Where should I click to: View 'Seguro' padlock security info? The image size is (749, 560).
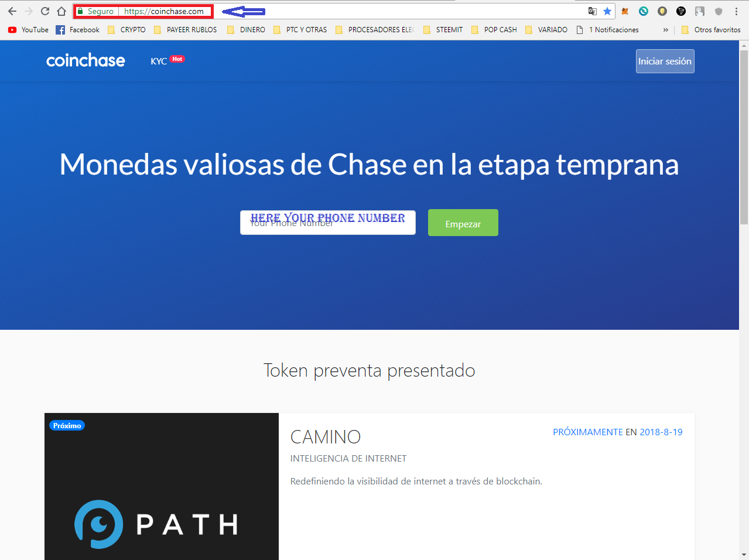(x=79, y=11)
